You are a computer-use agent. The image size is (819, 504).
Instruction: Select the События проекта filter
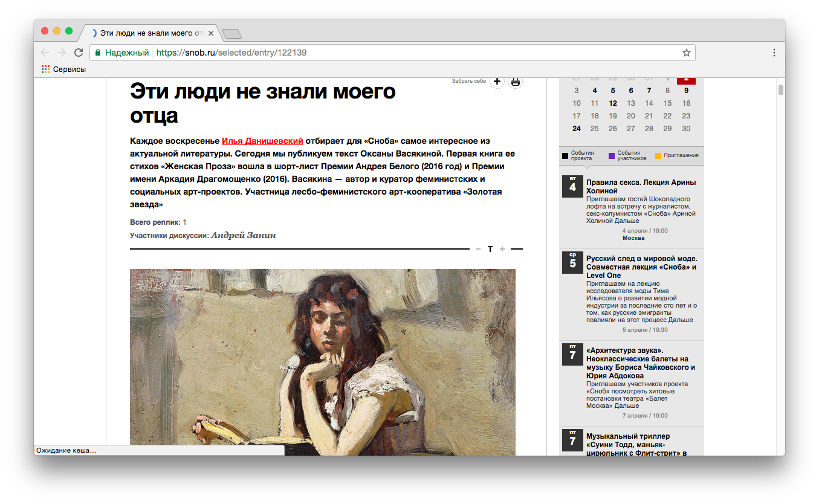pos(578,156)
